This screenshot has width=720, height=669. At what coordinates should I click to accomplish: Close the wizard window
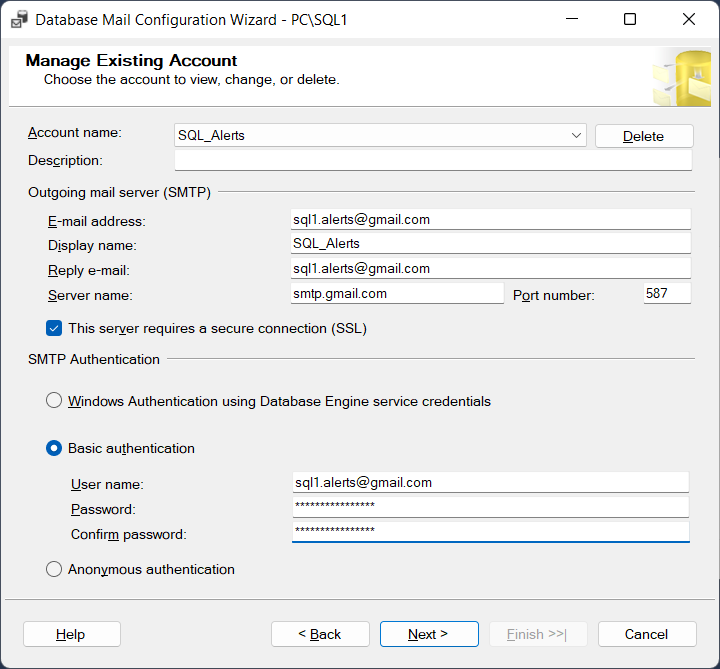point(689,19)
